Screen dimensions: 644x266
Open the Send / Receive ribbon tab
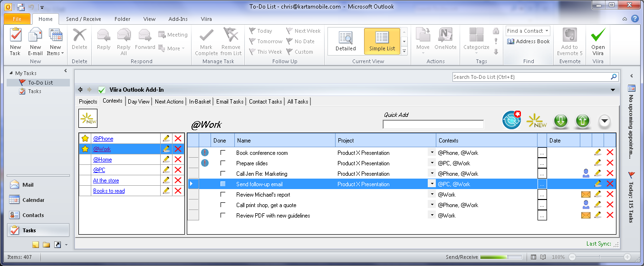click(x=83, y=19)
